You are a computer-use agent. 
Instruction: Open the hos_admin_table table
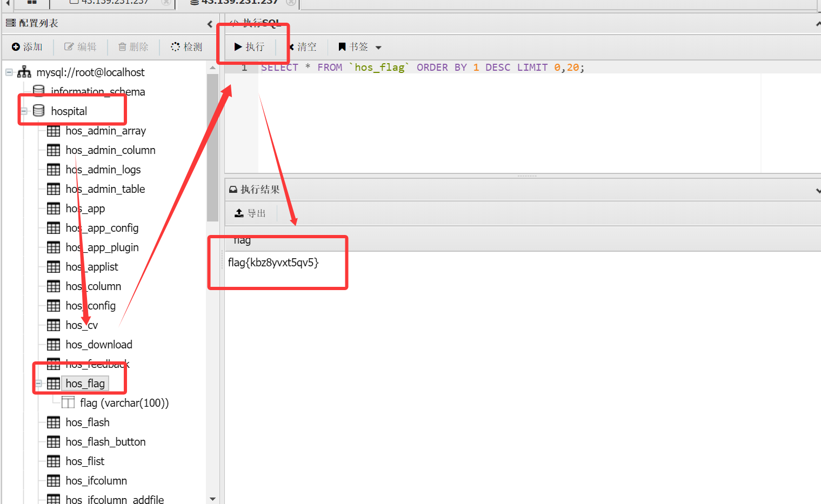tap(105, 189)
